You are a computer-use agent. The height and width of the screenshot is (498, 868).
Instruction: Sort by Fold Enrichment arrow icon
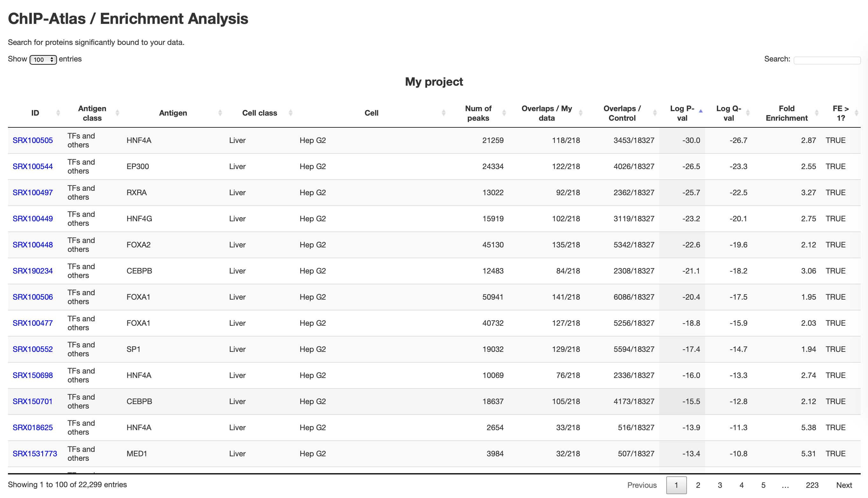817,113
